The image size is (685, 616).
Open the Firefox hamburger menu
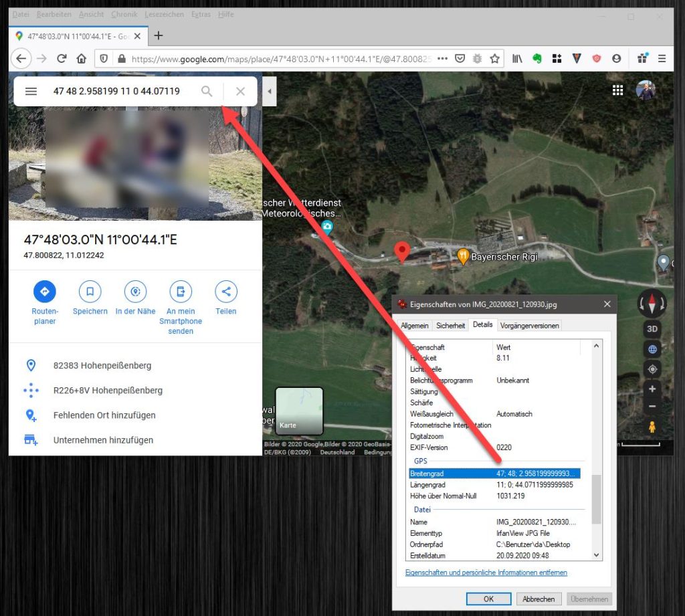pos(661,59)
